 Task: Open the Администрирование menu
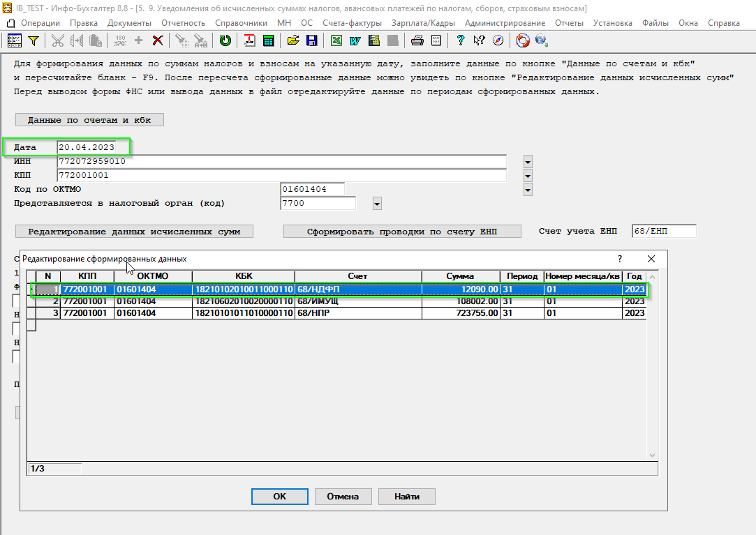(505, 22)
